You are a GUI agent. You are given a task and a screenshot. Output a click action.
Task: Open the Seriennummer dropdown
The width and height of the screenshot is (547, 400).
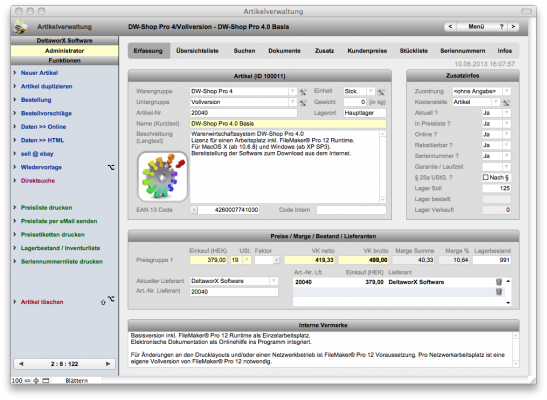[507, 156]
